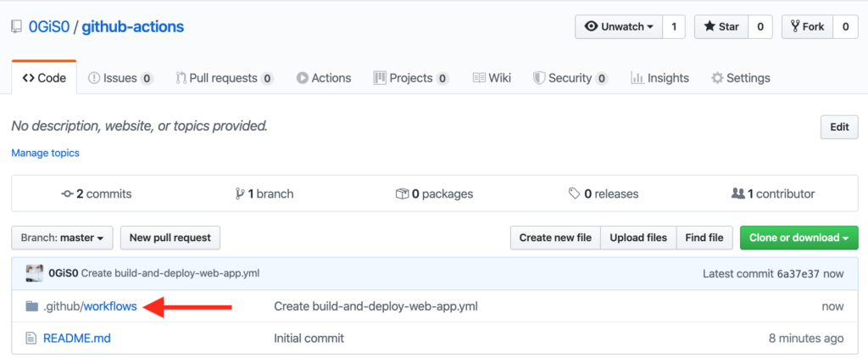
Task: Click Create new file button
Action: [555, 238]
